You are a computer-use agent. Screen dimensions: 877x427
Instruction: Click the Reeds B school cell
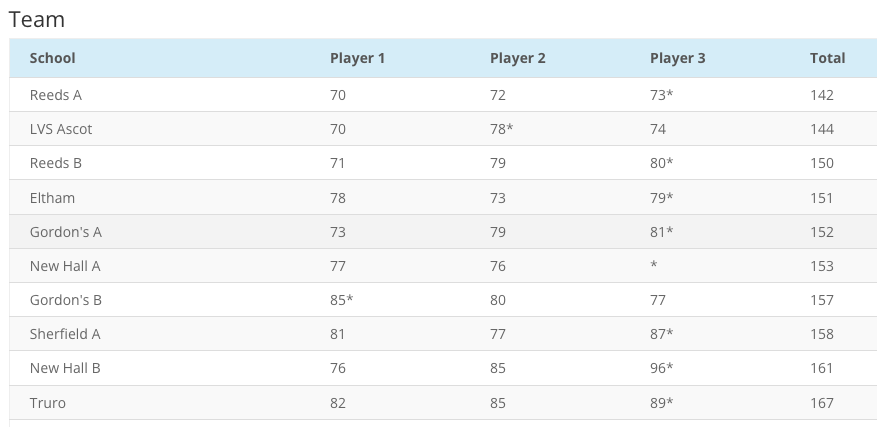(56, 163)
